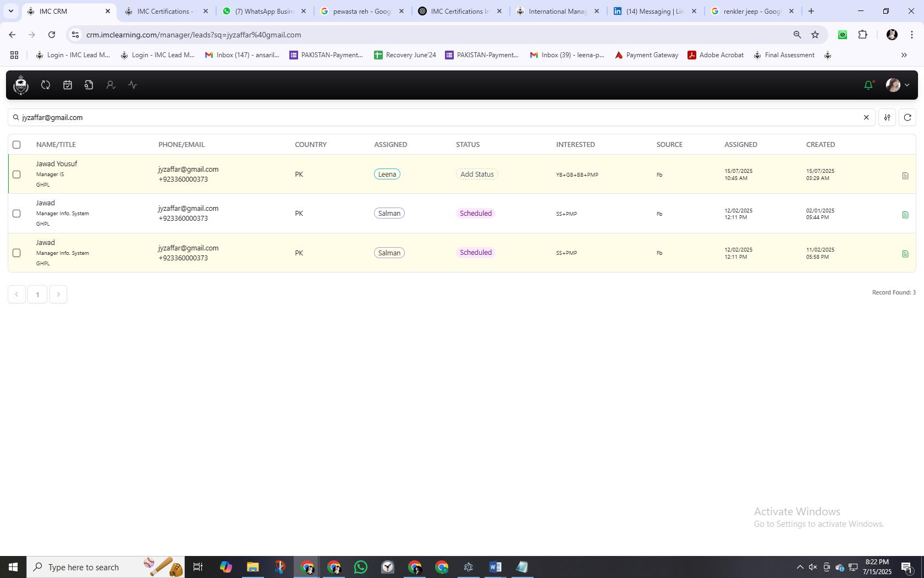Bookmark this page with the star icon
This screenshot has height=578, width=924.
815,35
